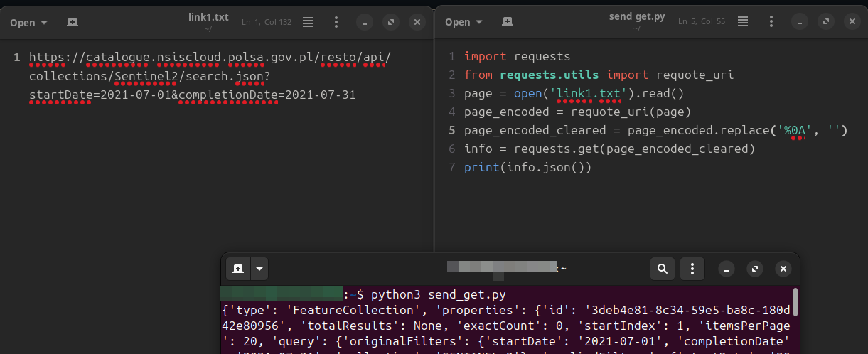
Task: Maximize the link1.txt editor window
Action: pyautogui.click(x=390, y=22)
